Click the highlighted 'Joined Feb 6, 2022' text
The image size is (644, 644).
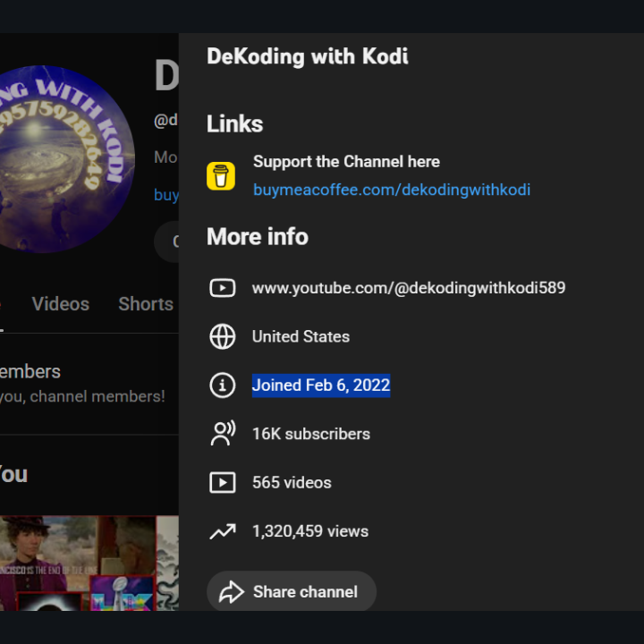coord(321,386)
